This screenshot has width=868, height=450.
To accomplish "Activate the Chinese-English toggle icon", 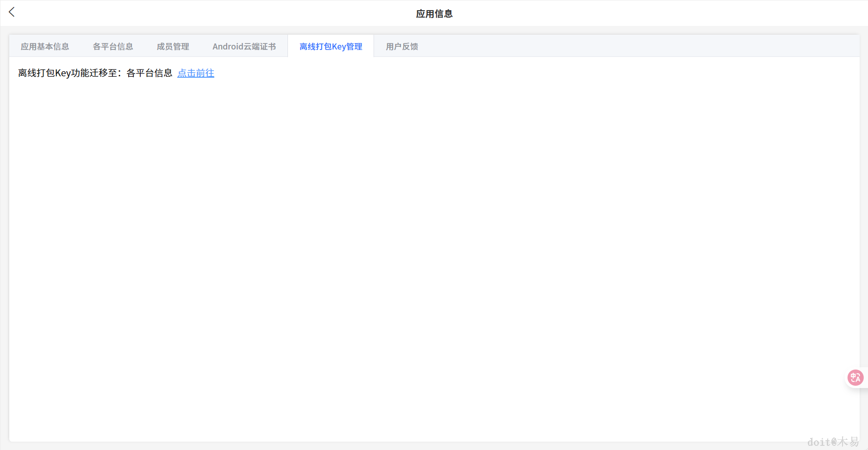I will (x=854, y=377).
